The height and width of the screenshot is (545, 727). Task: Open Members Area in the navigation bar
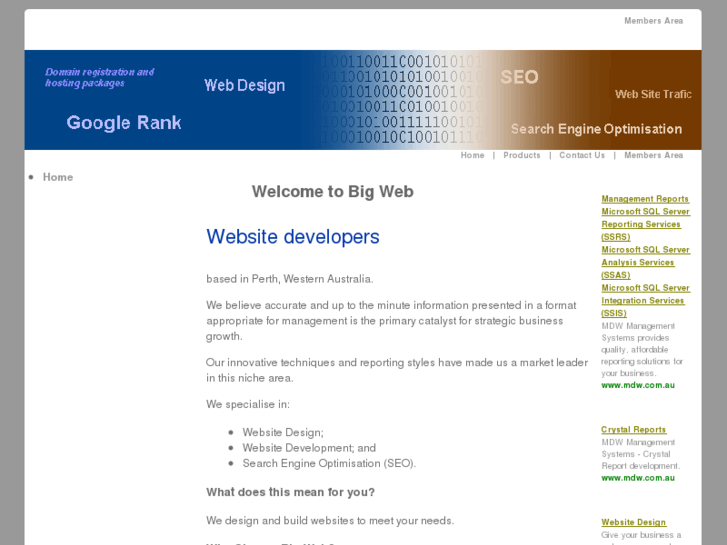pyautogui.click(x=653, y=155)
